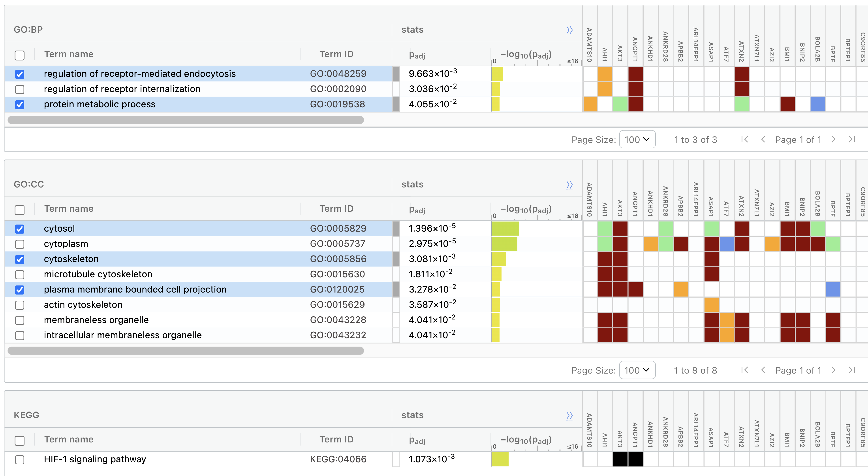Open GO:BP Page Size 100 dropdown
This screenshot has width=868, height=476.
pos(637,140)
